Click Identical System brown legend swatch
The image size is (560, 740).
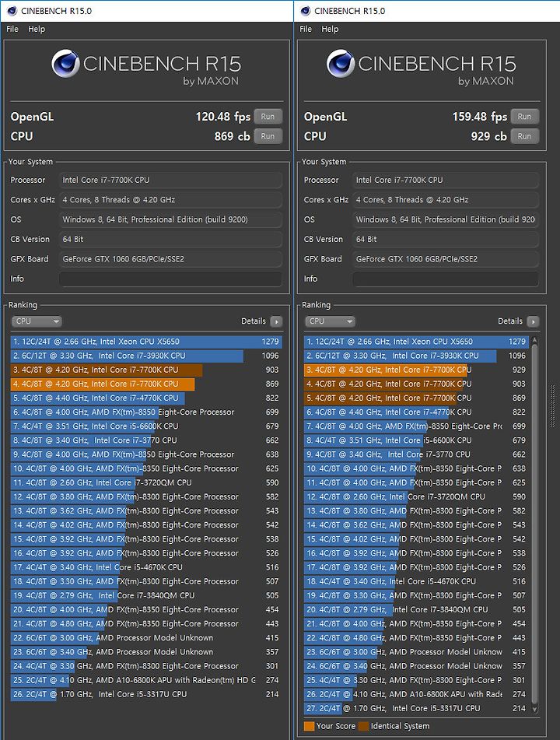pyautogui.click(x=363, y=726)
